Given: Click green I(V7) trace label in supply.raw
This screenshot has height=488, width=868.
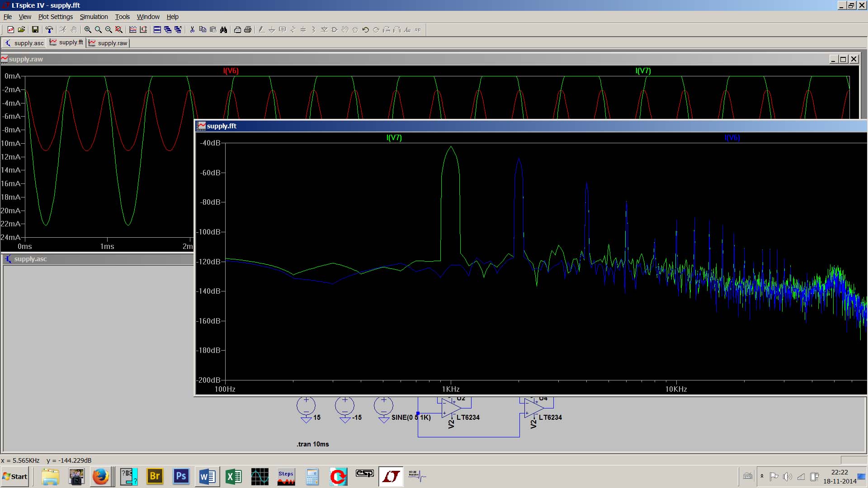Looking at the screenshot, I should click(x=643, y=71).
